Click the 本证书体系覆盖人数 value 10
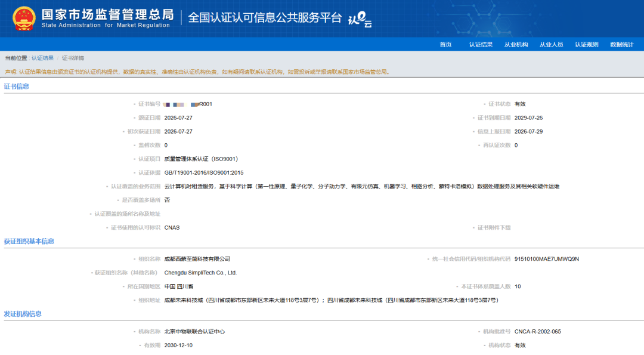This screenshot has width=644, height=355. (x=518, y=287)
